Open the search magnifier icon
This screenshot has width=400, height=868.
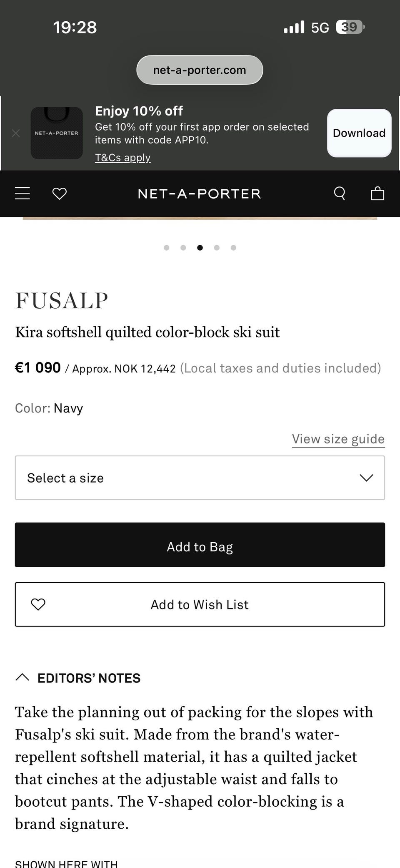tap(340, 194)
